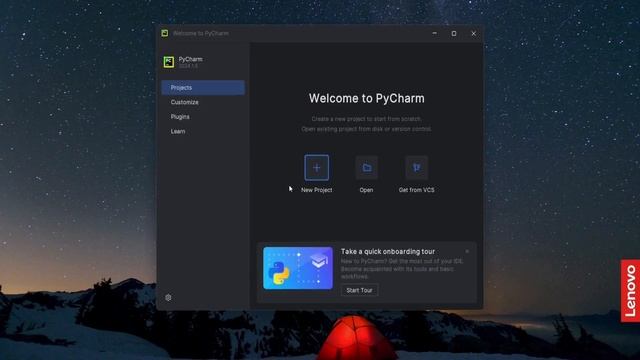Screen dimensions: 640x360
Task: Click the New Project plus icon
Action: coord(316,167)
